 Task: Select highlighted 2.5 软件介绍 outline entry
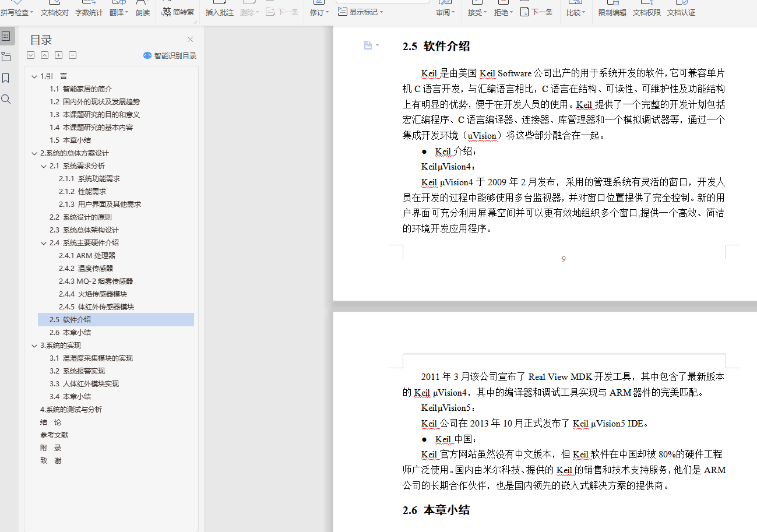click(x=116, y=320)
